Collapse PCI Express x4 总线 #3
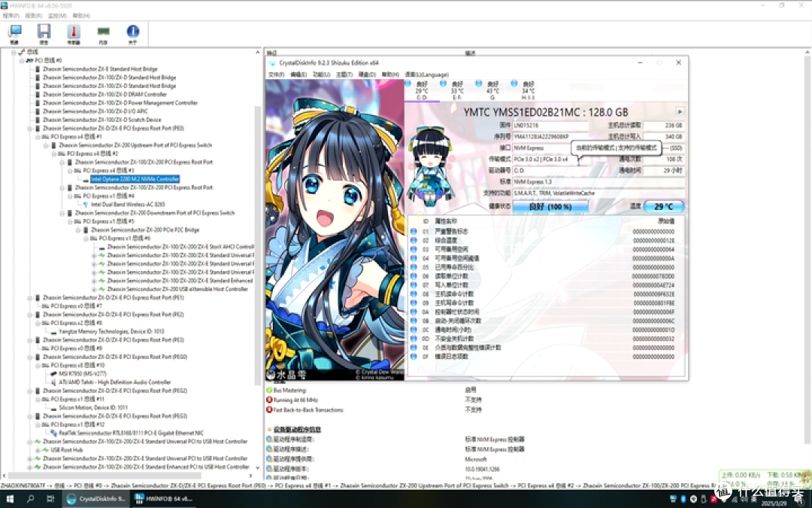 pos(70,171)
